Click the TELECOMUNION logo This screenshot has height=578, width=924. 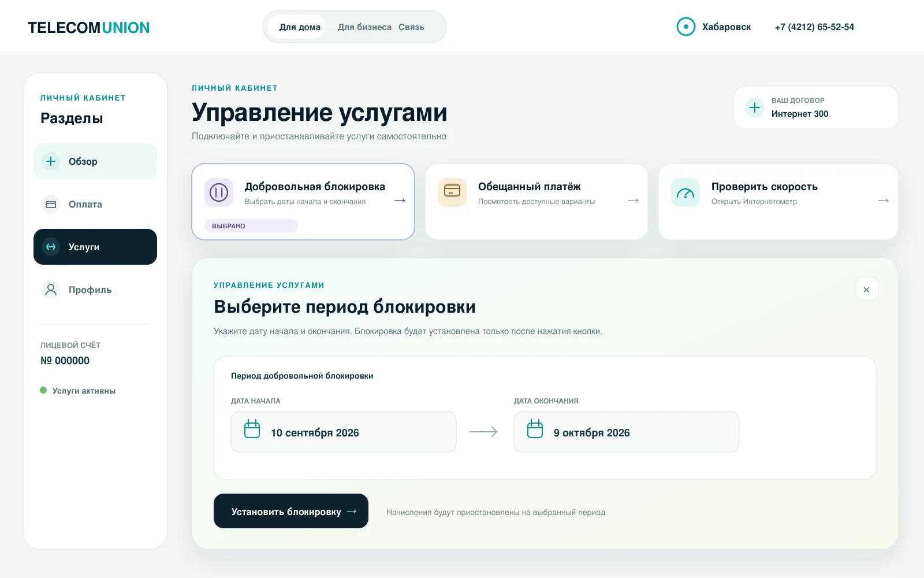pyautogui.click(x=89, y=27)
